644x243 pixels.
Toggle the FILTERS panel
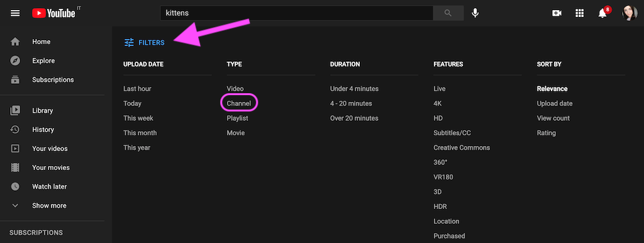tap(145, 42)
